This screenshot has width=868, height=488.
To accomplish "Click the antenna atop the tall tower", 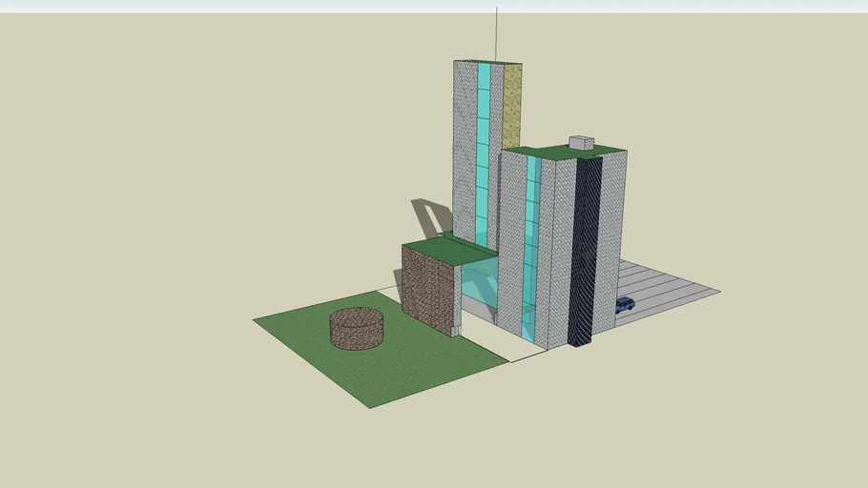I will pyautogui.click(x=496, y=33).
